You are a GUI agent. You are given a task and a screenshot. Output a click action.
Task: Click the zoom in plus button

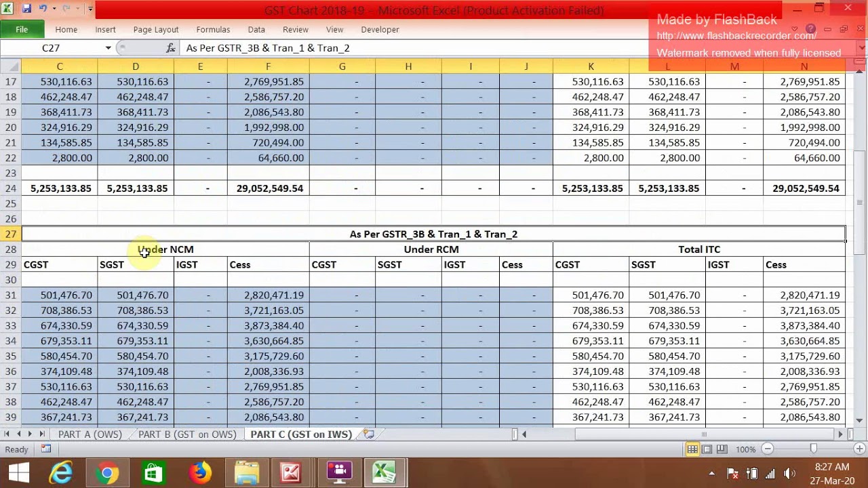coord(860,449)
